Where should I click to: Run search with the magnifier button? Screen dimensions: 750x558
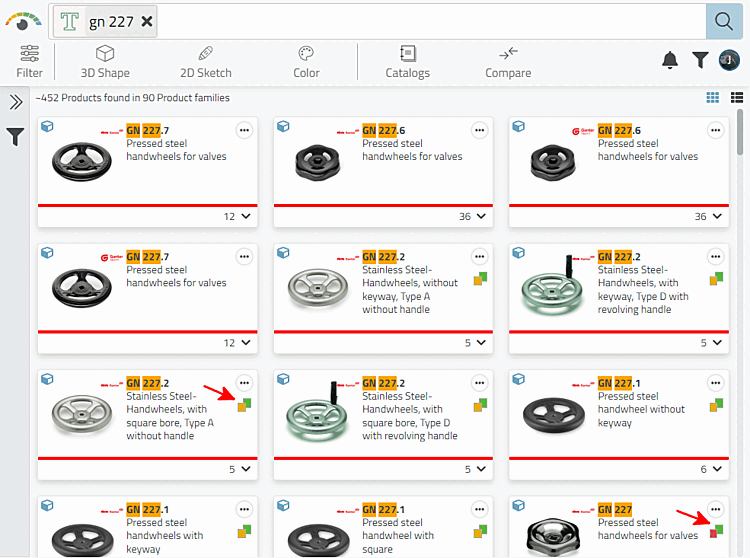[724, 22]
